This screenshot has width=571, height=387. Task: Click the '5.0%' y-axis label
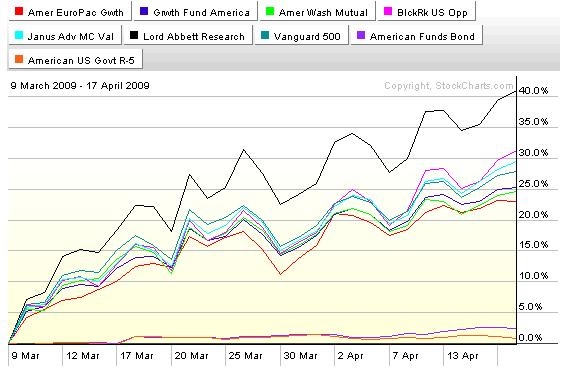coord(531,307)
